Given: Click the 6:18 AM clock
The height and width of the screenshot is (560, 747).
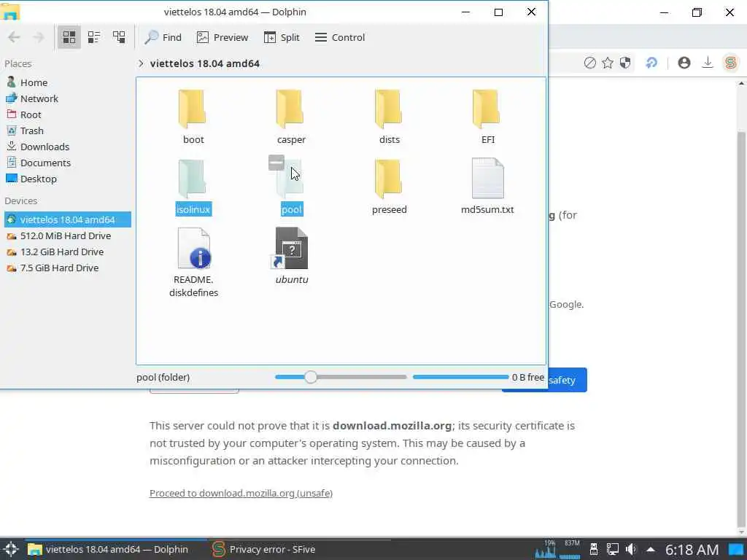Looking at the screenshot, I should (x=692, y=550).
